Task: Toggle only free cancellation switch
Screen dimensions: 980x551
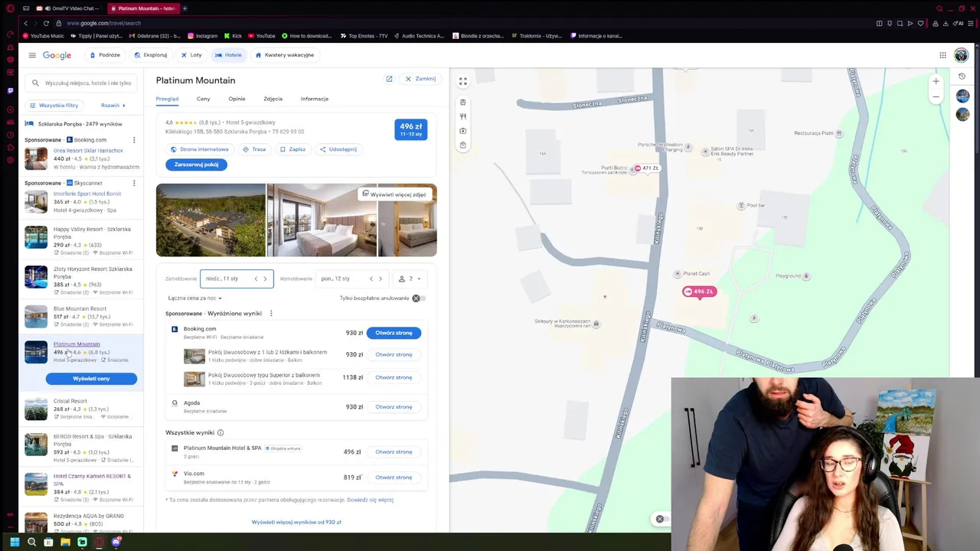Action: click(418, 298)
